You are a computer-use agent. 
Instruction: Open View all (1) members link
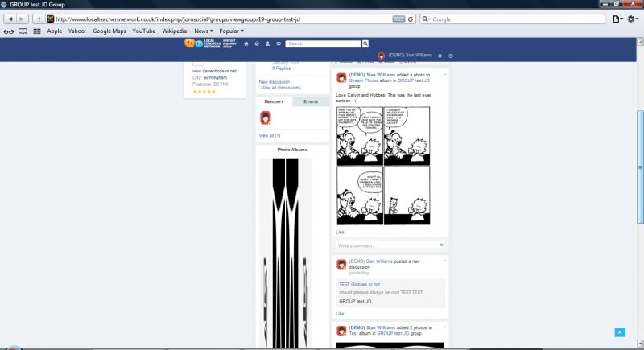coord(270,135)
